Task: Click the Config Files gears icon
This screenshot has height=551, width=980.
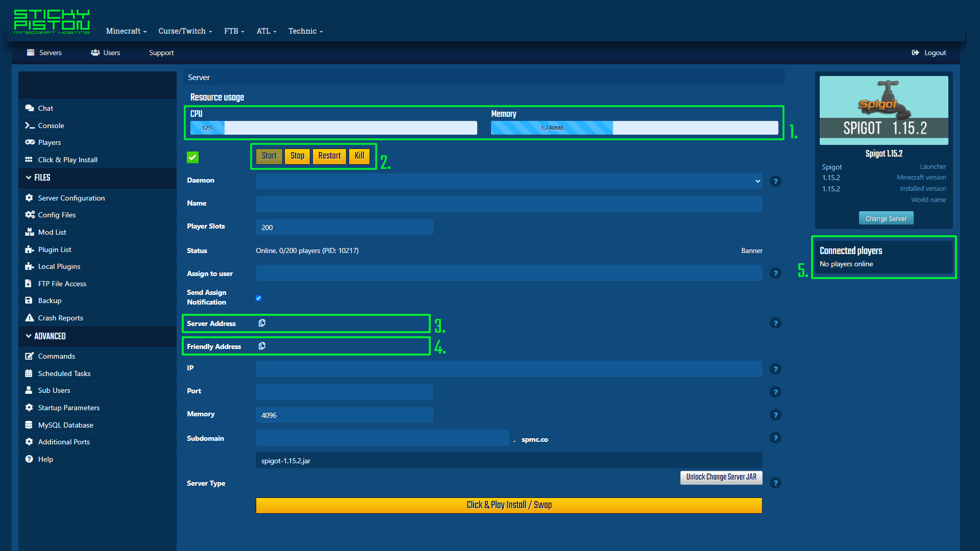Action: [30, 215]
